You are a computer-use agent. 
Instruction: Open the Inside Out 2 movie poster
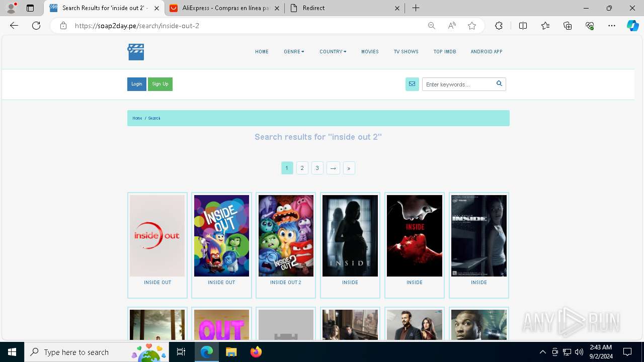click(286, 236)
